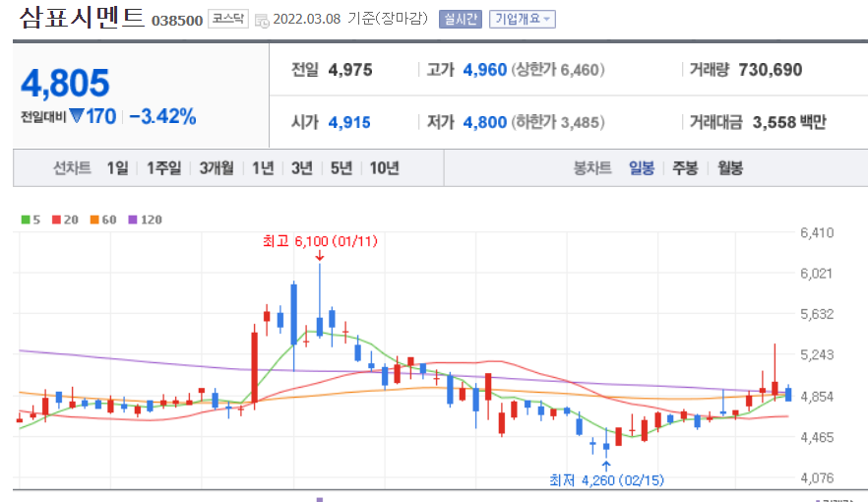Click the 최고 6,100 (01/11) marker
The height and width of the screenshot is (502, 868).
(x=320, y=242)
